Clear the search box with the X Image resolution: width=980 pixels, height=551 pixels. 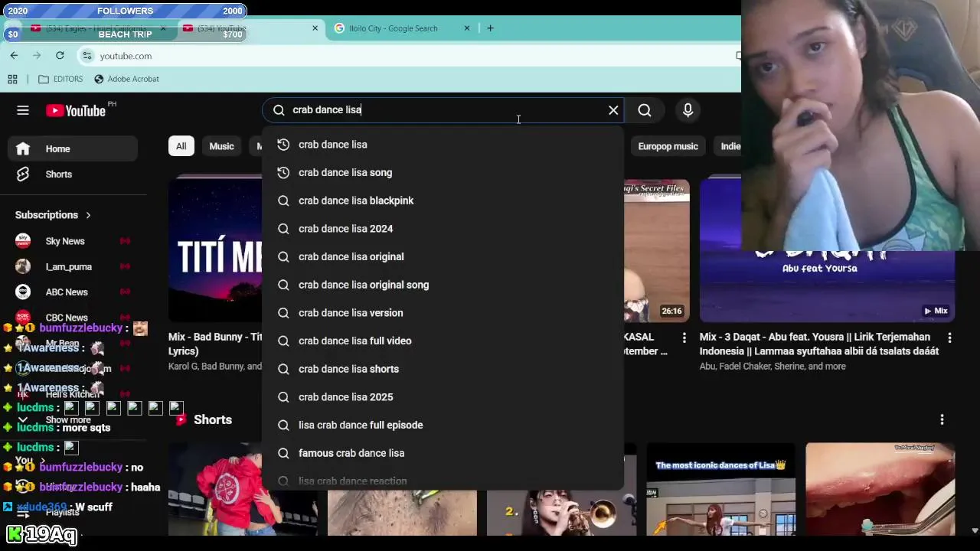(x=613, y=110)
